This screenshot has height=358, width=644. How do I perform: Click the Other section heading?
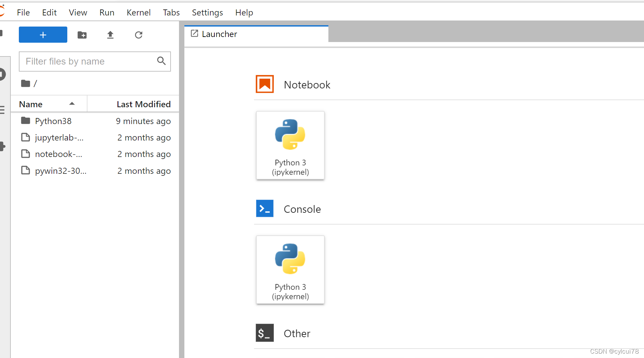point(297,333)
